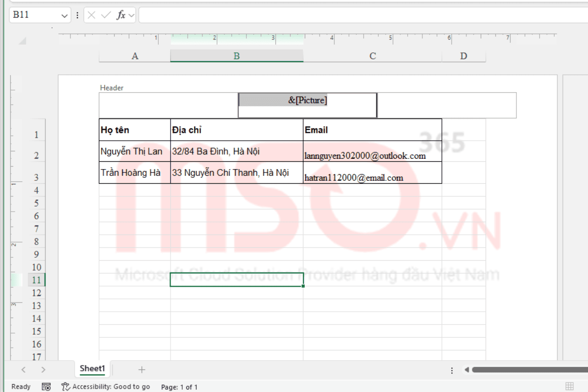The image size is (588, 392).
Task: Start macro recording from the status bar icon
Action: (46, 387)
